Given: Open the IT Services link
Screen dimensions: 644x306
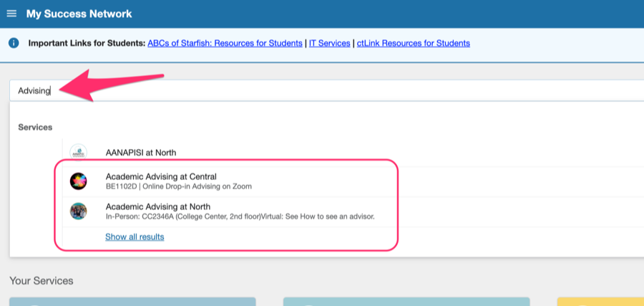Looking at the screenshot, I should click(x=329, y=43).
